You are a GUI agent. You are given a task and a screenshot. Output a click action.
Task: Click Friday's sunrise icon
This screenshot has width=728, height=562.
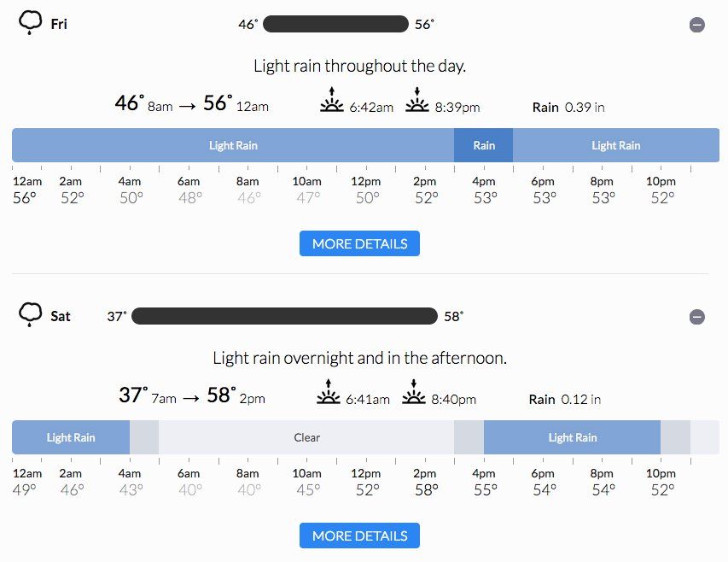pos(331,102)
